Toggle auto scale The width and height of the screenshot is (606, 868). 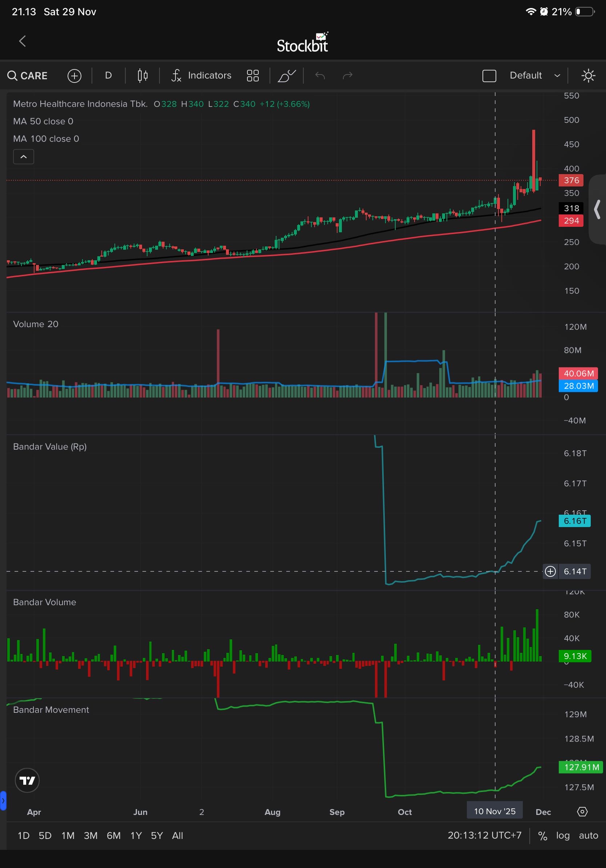click(x=588, y=836)
